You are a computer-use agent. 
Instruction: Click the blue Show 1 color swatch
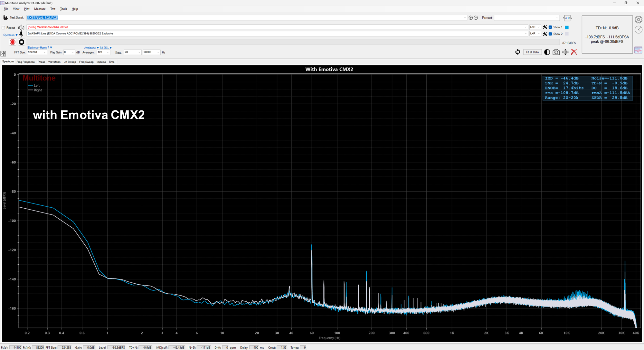567,27
